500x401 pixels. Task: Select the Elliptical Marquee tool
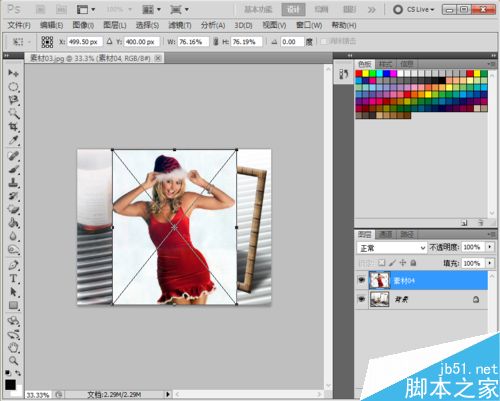coord(13,87)
